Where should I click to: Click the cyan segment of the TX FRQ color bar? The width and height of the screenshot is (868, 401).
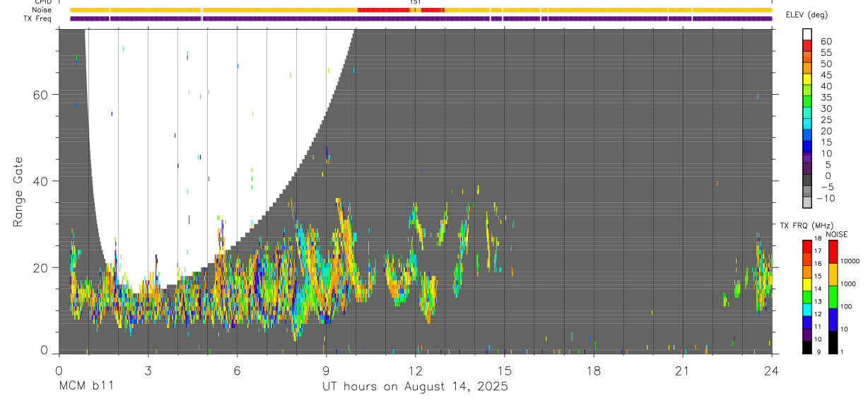[807, 310]
